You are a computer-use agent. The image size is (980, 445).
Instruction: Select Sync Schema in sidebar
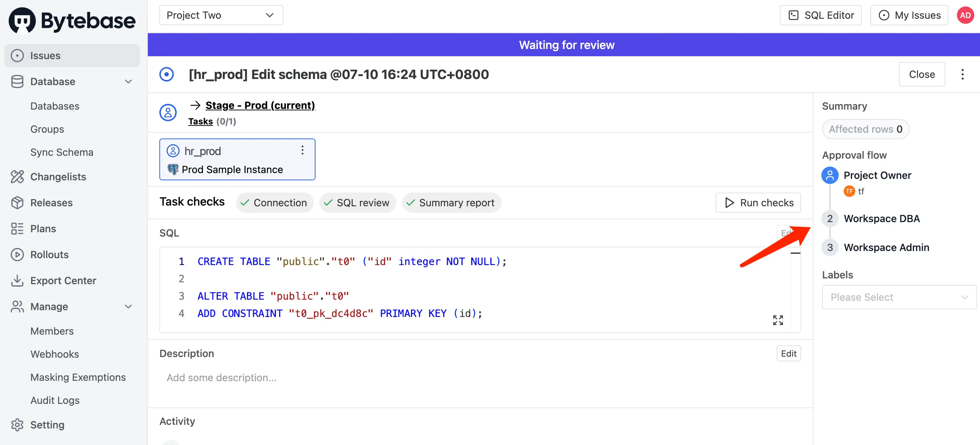(62, 152)
